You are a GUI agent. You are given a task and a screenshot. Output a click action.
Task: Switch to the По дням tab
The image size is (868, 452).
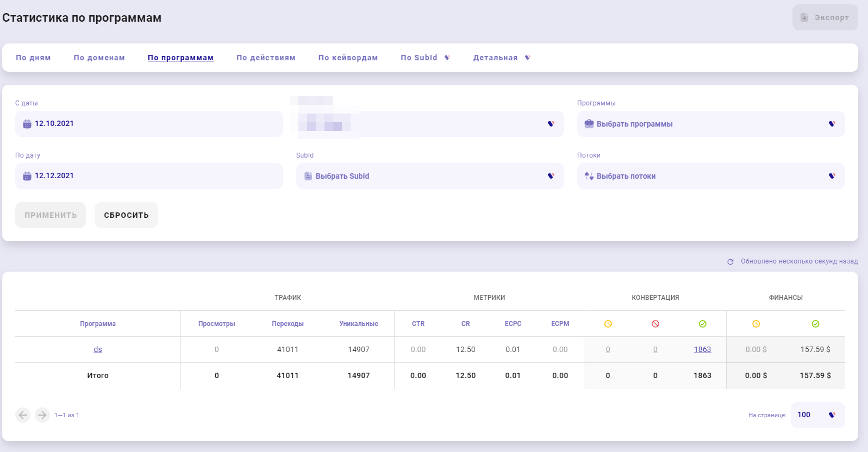pos(33,58)
